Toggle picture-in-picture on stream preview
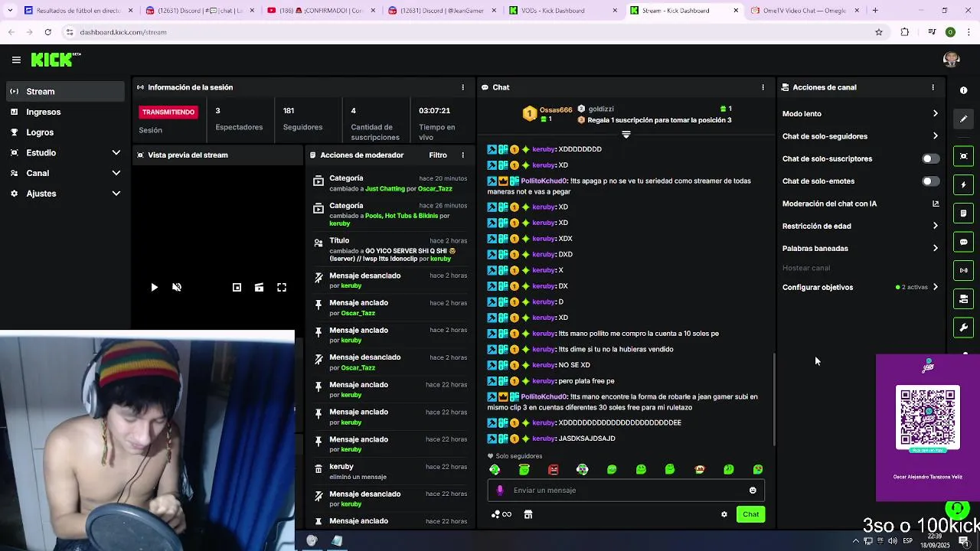980x551 pixels. pyautogui.click(x=237, y=287)
